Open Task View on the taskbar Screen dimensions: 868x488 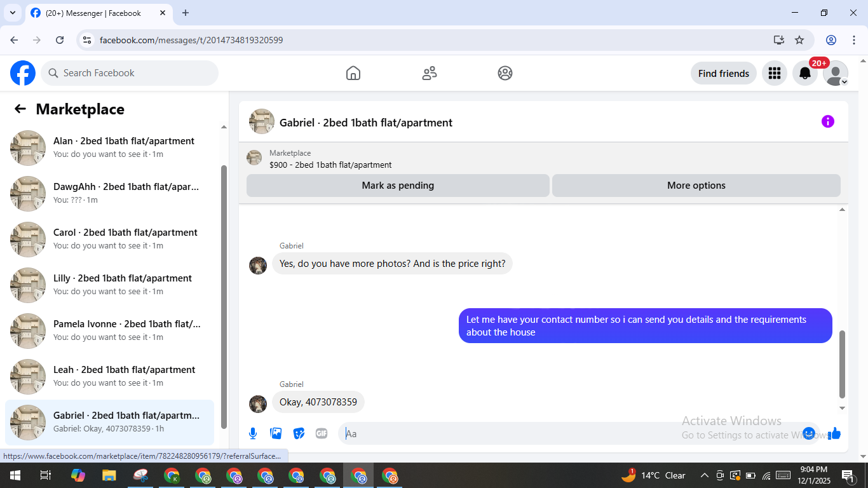pos(46,475)
